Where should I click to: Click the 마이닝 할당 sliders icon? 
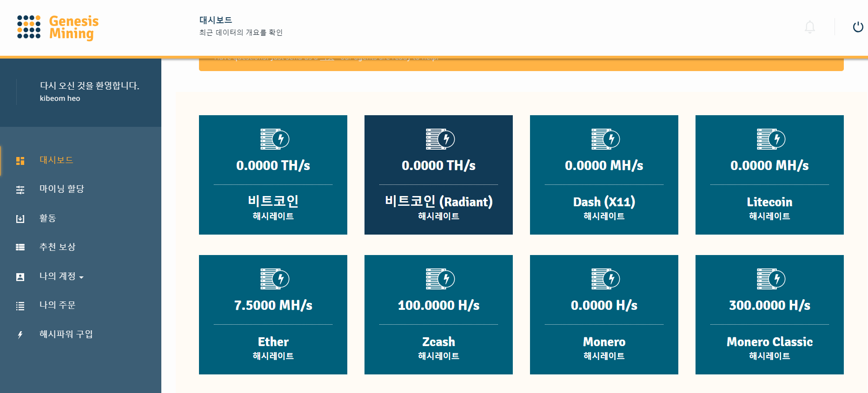click(20, 190)
